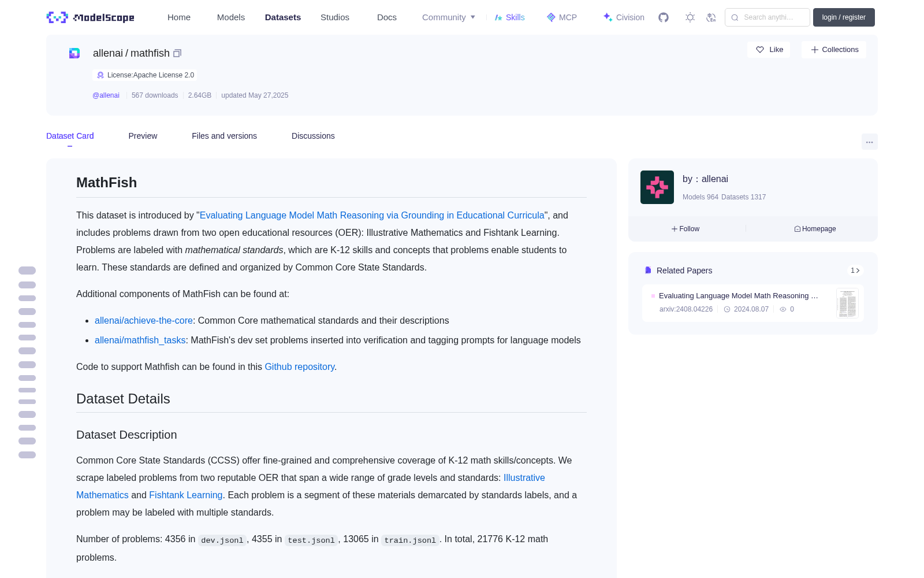Toggle the light/dark theme sun icon

(690, 17)
